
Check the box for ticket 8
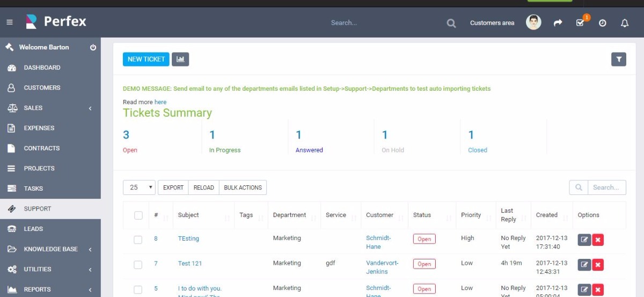138,240
